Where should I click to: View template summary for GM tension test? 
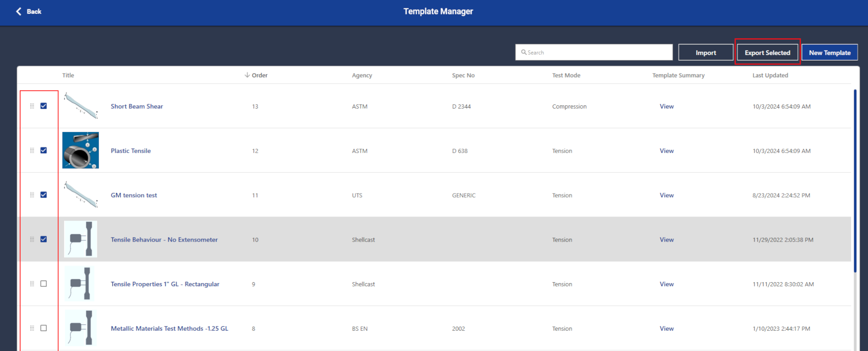pos(667,195)
